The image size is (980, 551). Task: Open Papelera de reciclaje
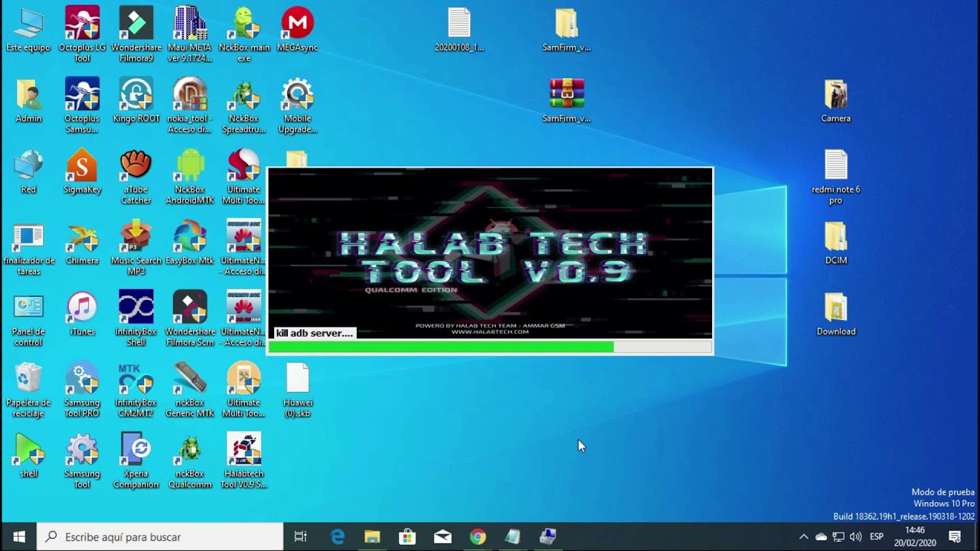(28, 390)
